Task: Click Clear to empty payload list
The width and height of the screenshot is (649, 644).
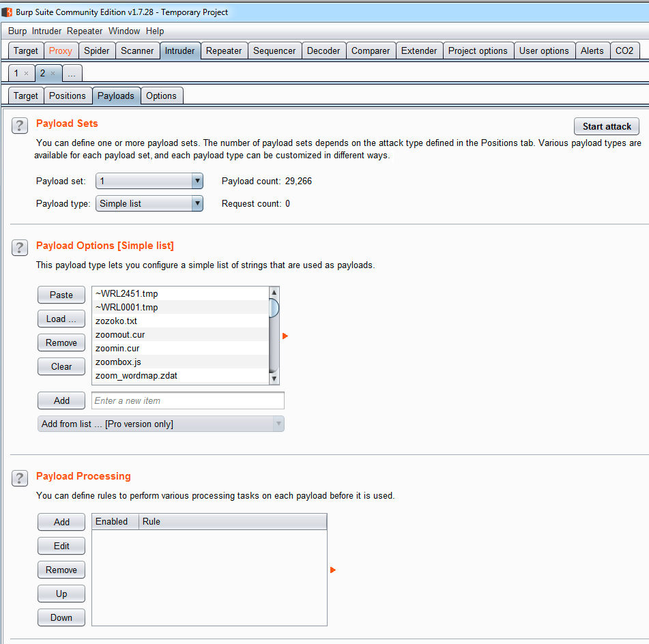Action: [x=61, y=366]
